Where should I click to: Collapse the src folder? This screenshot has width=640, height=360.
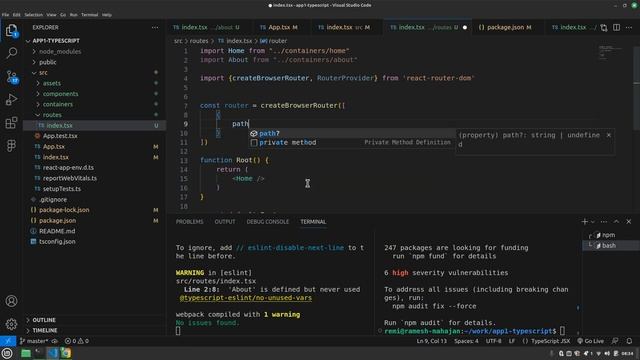(x=43, y=73)
